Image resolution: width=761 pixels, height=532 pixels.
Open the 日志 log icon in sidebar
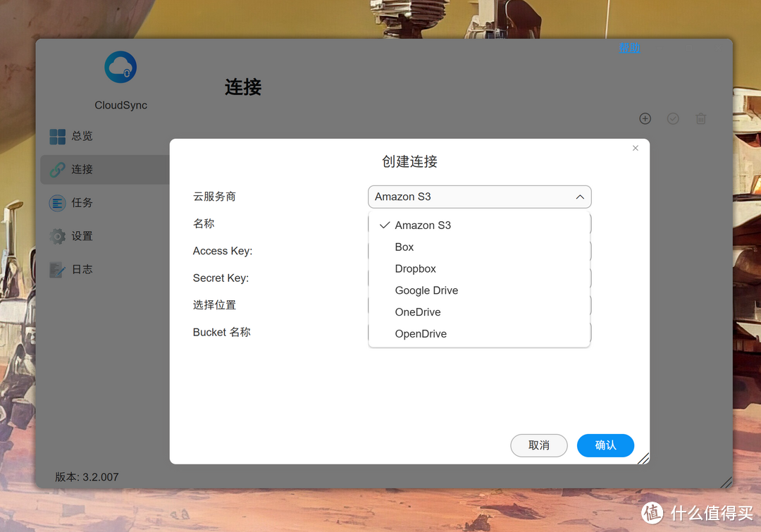pyautogui.click(x=57, y=270)
